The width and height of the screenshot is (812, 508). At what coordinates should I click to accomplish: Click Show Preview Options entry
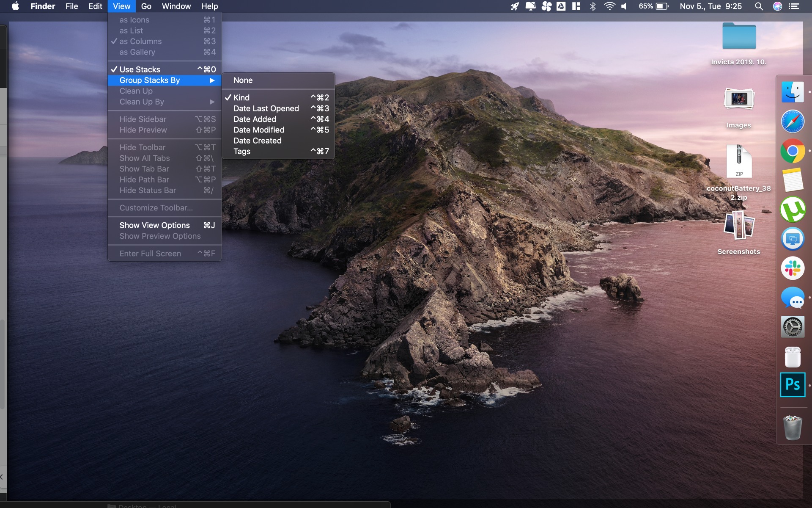165,236
